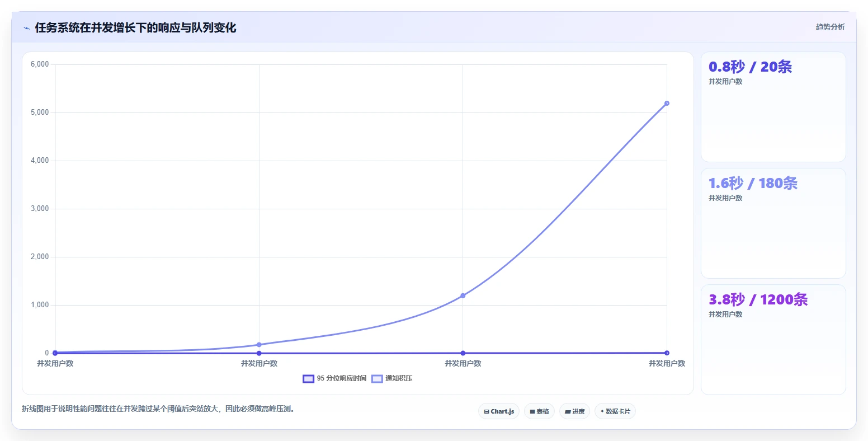Viewport: 868px width, 441px height.
Task: Toggle the 95 分位响应时间 legend swatch
Action: (x=308, y=379)
